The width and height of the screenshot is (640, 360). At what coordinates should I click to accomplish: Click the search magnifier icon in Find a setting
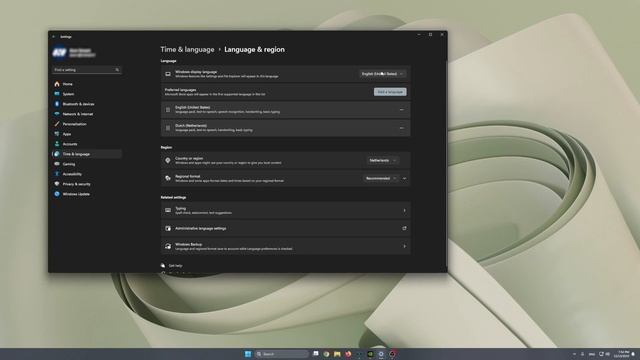[117, 70]
